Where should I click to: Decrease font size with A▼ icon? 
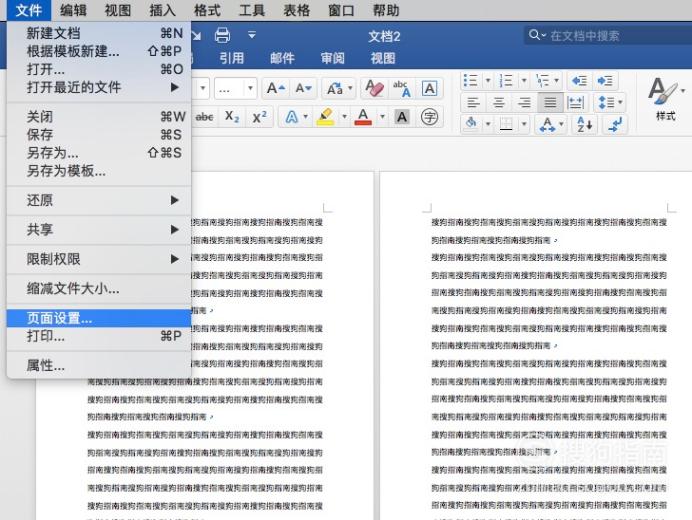[304, 88]
